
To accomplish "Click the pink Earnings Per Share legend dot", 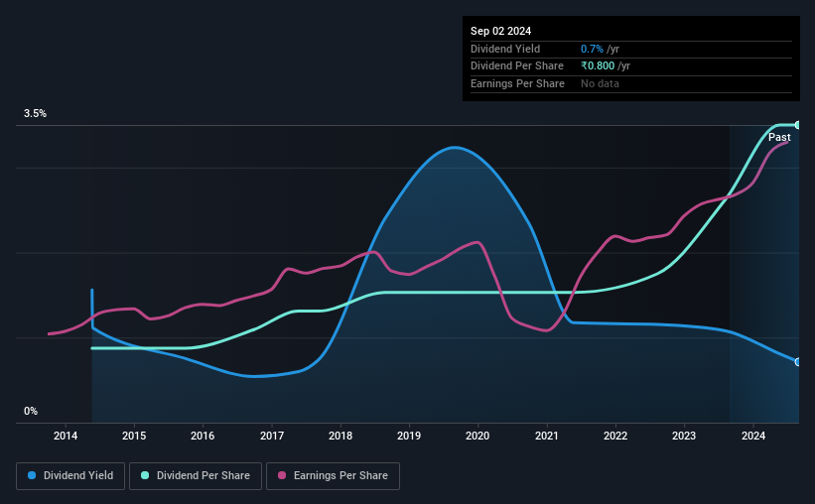I will [x=282, y=475].
